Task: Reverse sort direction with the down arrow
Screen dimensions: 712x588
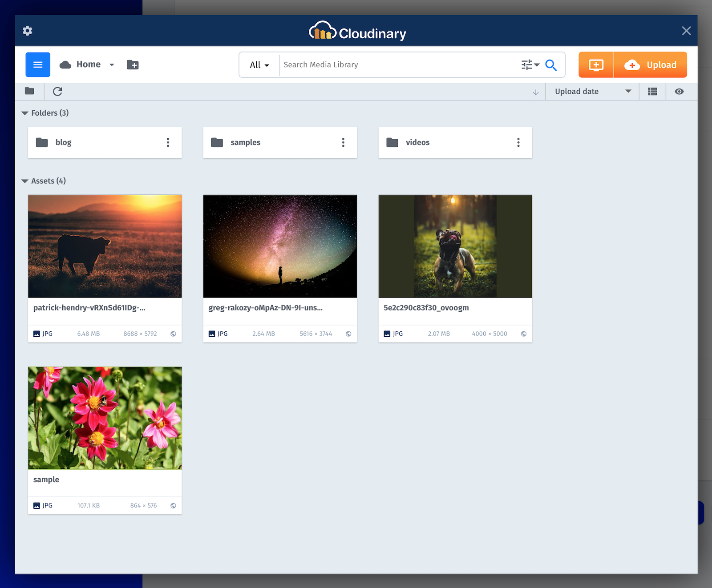Action: (536, 92)
